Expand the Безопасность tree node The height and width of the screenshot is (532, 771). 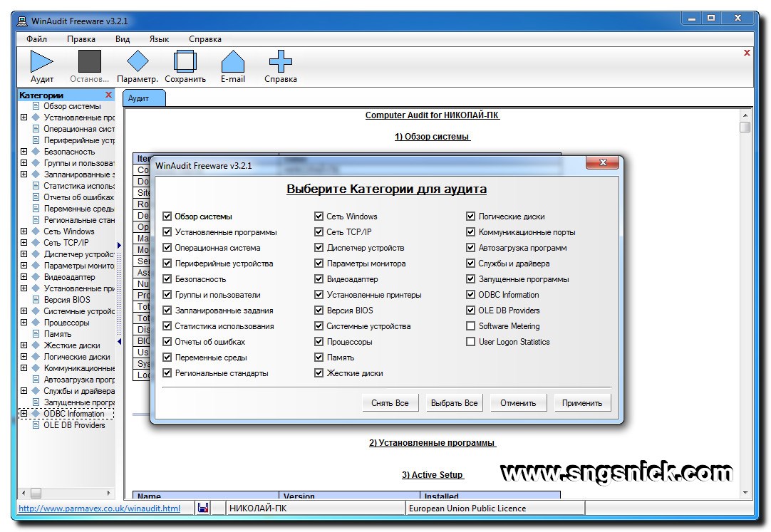24,151
